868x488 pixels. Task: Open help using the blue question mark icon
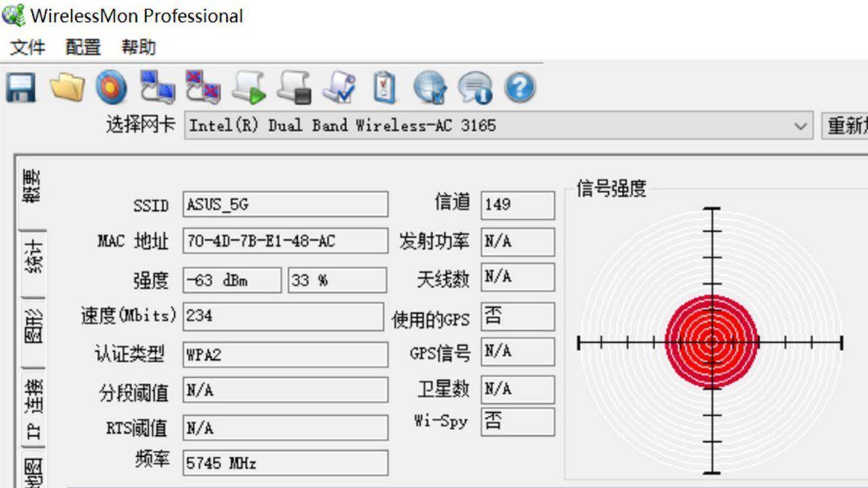[519, 88]
